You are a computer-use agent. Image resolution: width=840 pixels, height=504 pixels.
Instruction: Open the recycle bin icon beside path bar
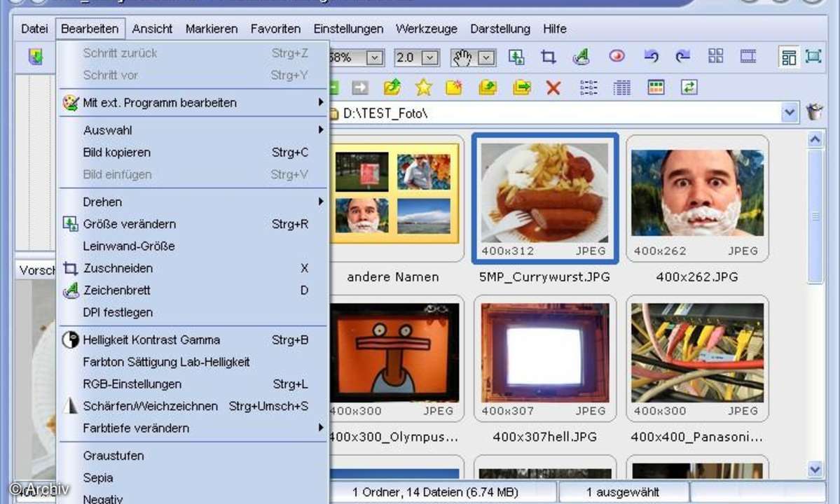pos(815,112)
